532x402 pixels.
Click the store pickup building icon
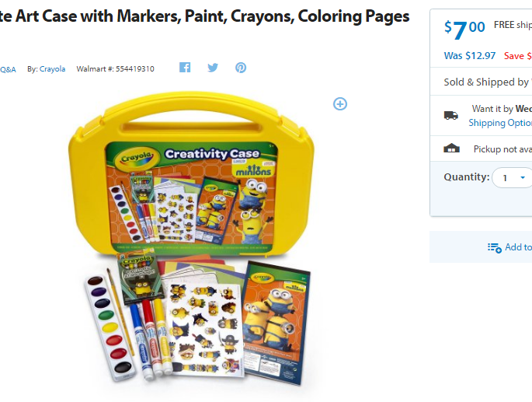[x=451, y=149]
